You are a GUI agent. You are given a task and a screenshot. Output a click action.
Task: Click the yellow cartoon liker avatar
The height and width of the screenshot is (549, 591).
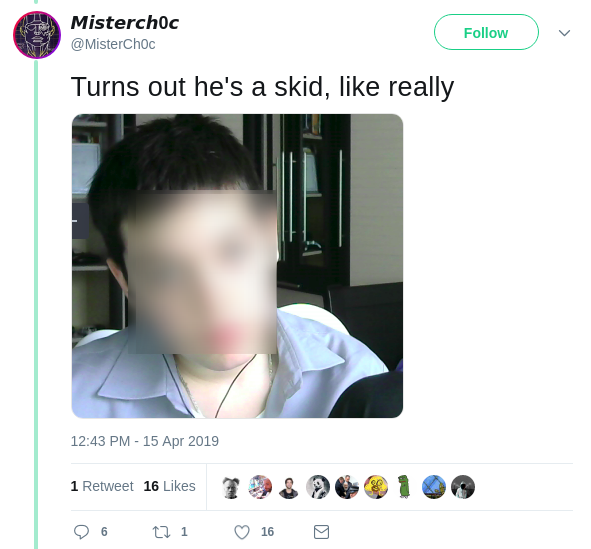coord(376,487)
